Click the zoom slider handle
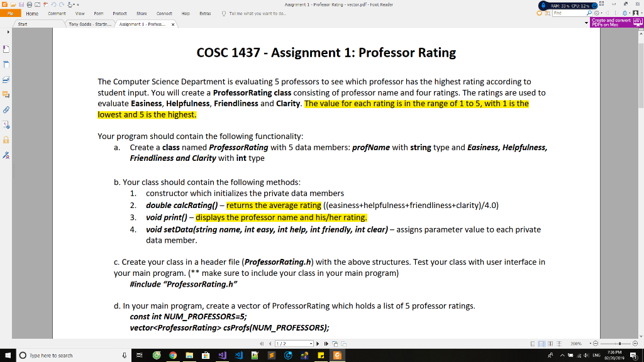The height and width of the screenshot is (362, 644). click(x=619, y=344)
